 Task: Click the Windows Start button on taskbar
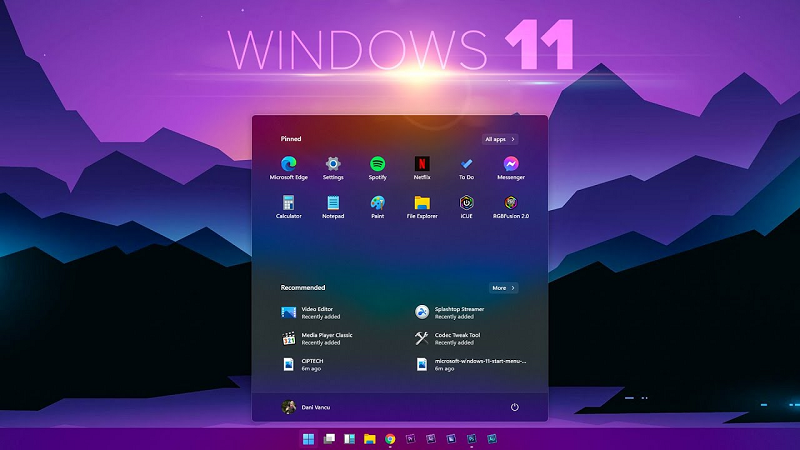point(308,439)
